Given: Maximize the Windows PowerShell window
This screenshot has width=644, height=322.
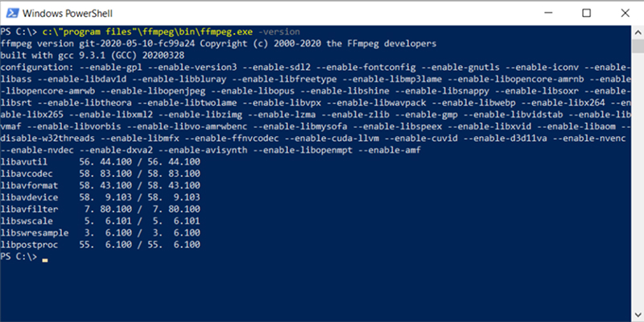Looking at the screenshot, I should [587, 13].
